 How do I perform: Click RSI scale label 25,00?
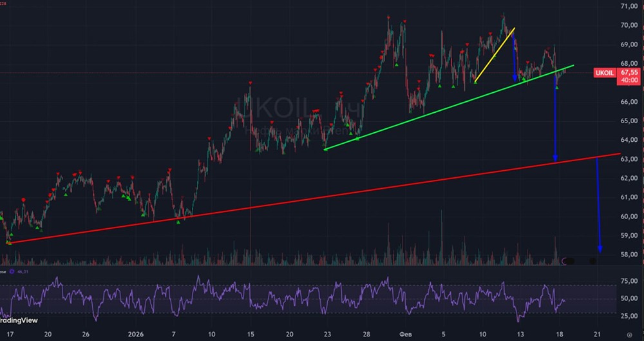click(x=629, y=316)
